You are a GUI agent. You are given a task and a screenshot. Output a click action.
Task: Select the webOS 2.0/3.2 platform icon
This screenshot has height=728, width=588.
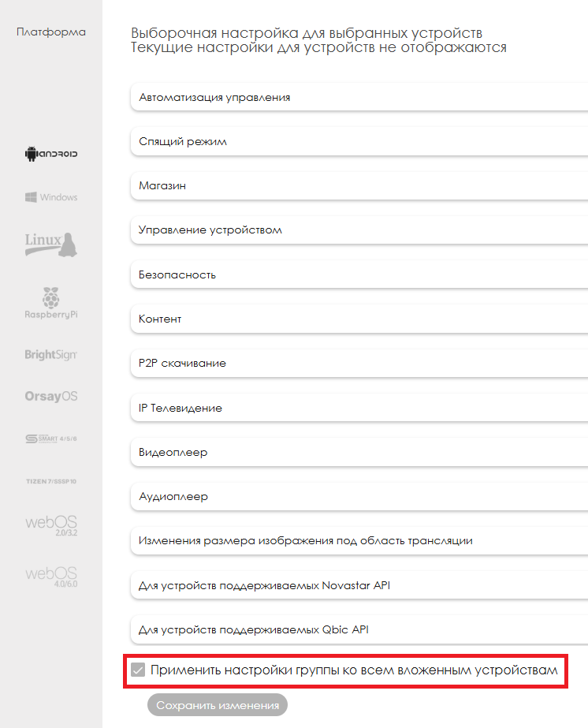[x=51, y=527]
